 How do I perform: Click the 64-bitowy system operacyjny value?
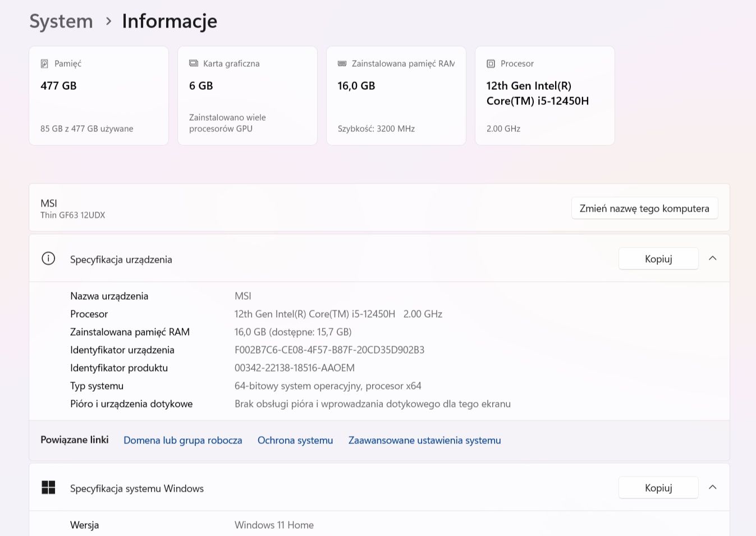[x=328, y=386]
